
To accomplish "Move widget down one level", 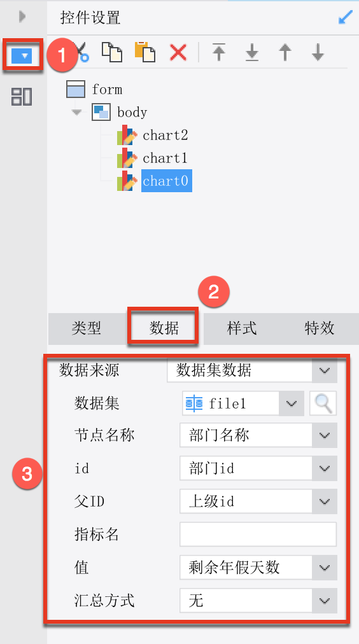I will 318,53.
